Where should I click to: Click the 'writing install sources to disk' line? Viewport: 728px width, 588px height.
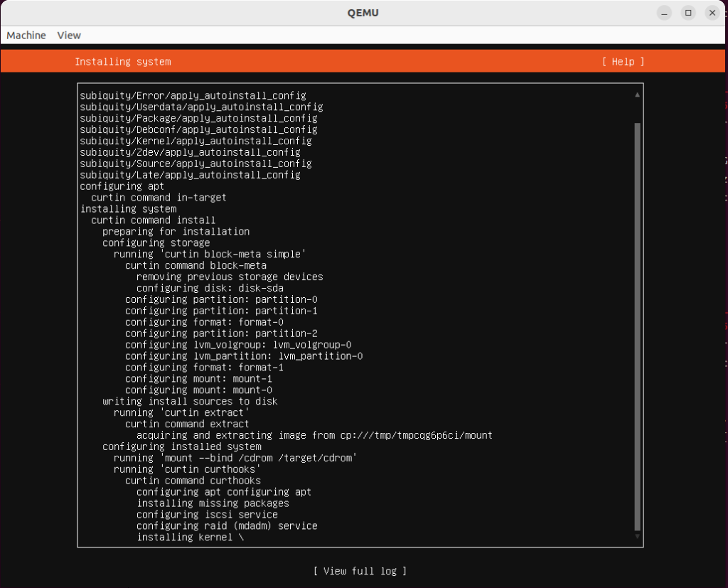pos(190,402)
